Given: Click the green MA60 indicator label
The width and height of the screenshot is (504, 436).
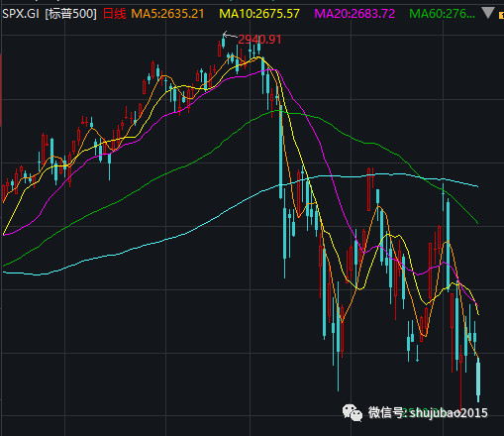Looking at the screenshot, I should tap(442, 14).
